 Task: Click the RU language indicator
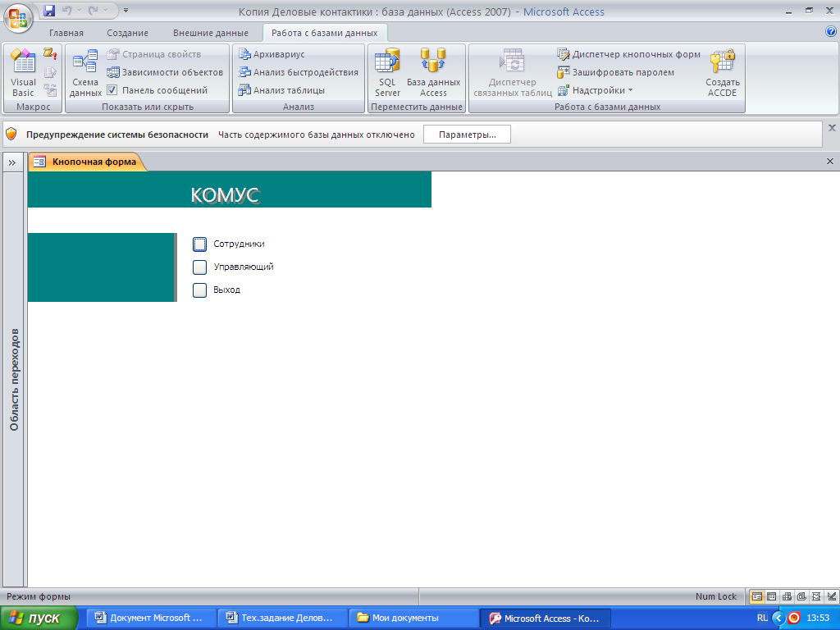(762, 618)
